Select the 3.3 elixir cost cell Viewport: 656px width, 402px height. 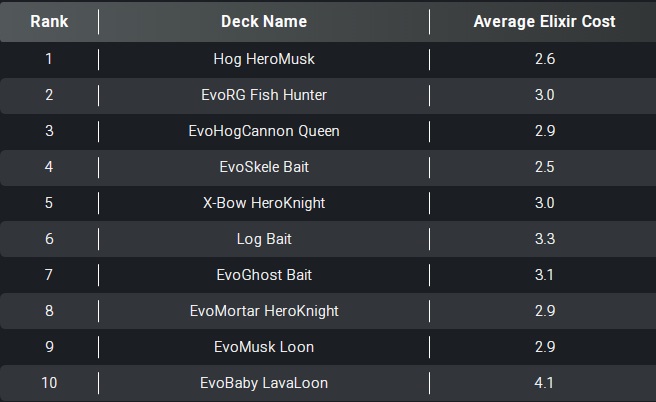pyautogui.click(x=545, y=239)
